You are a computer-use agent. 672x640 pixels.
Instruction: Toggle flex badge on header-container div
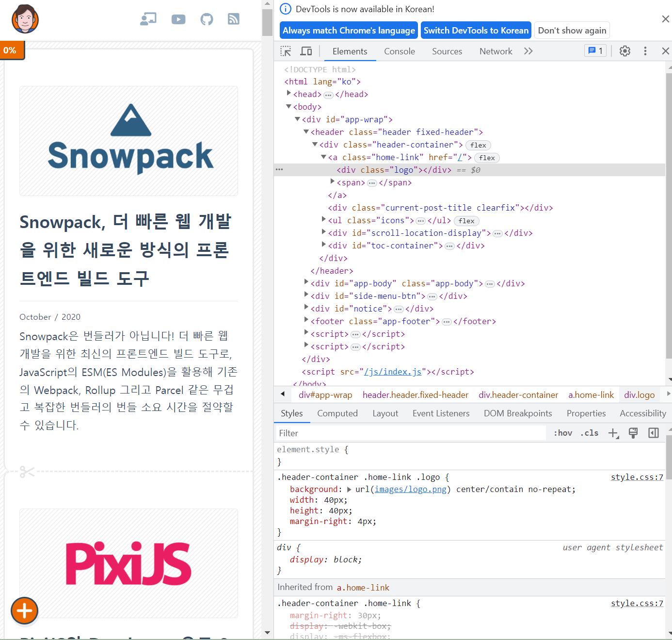pyautogui.click(x=478, y=145)
